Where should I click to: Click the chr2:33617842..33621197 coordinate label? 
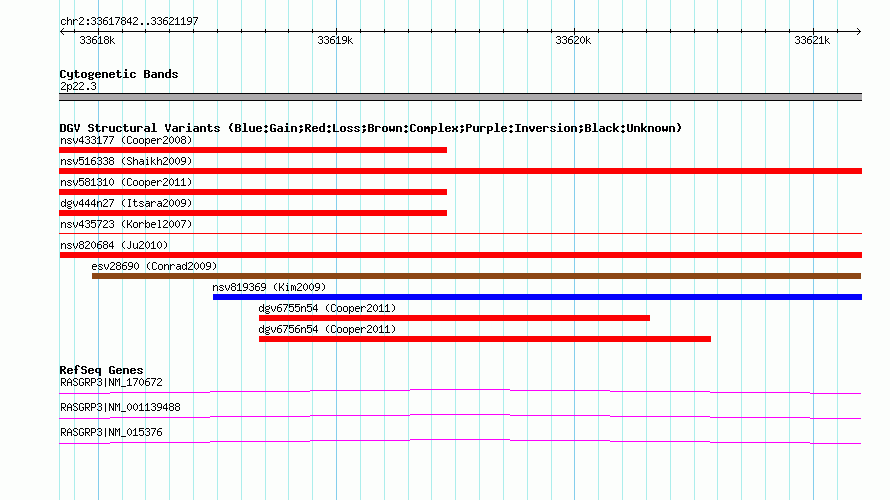[x=129, y=22]
